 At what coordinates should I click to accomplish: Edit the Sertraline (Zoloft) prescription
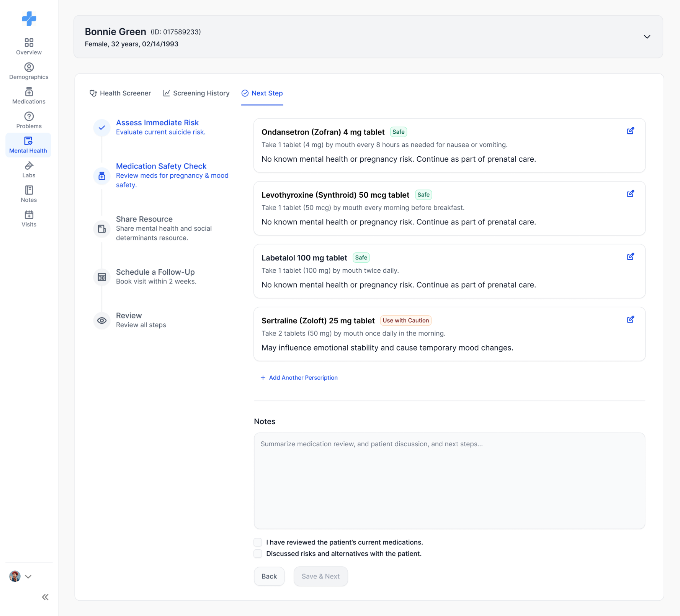[630, 319]
